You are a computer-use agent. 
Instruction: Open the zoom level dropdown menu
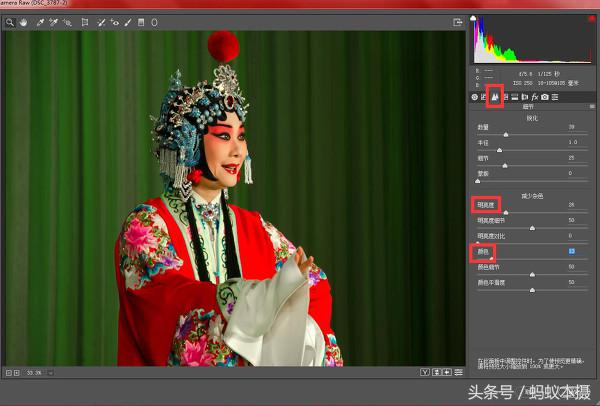click(51, 372)
